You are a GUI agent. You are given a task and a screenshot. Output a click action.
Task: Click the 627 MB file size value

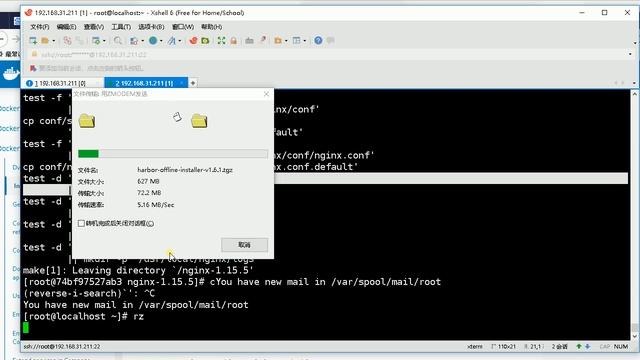(x=149, y=181)
